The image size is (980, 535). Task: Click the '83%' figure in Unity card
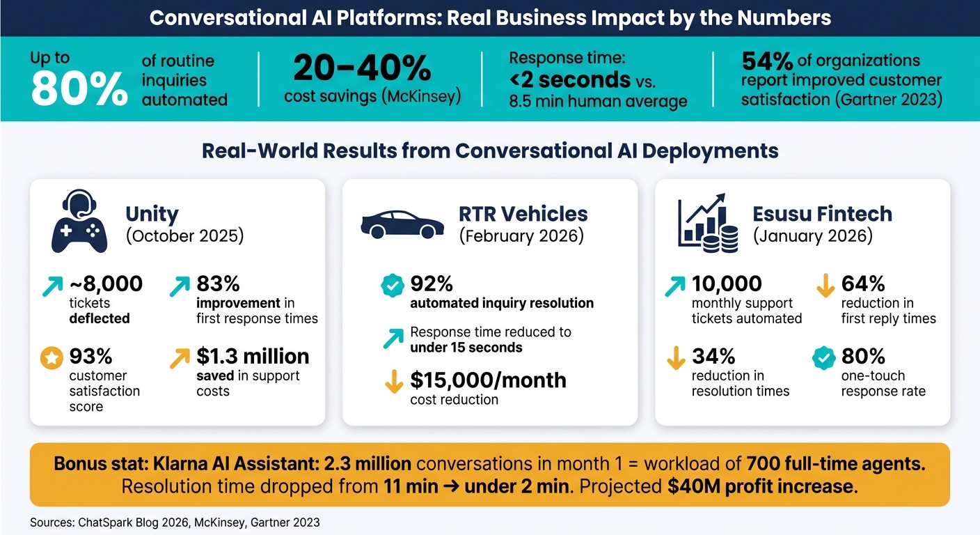click(x=218, y=284)
